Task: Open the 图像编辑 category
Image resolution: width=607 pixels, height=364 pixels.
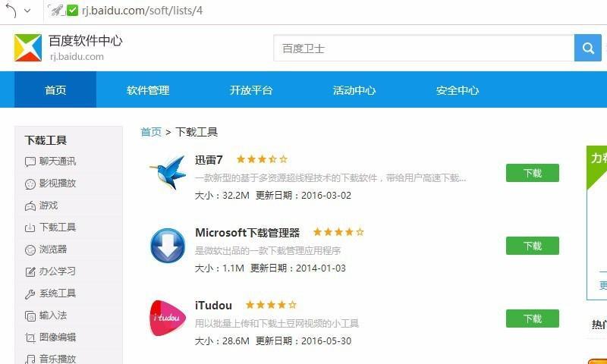Action: (58, 337)
